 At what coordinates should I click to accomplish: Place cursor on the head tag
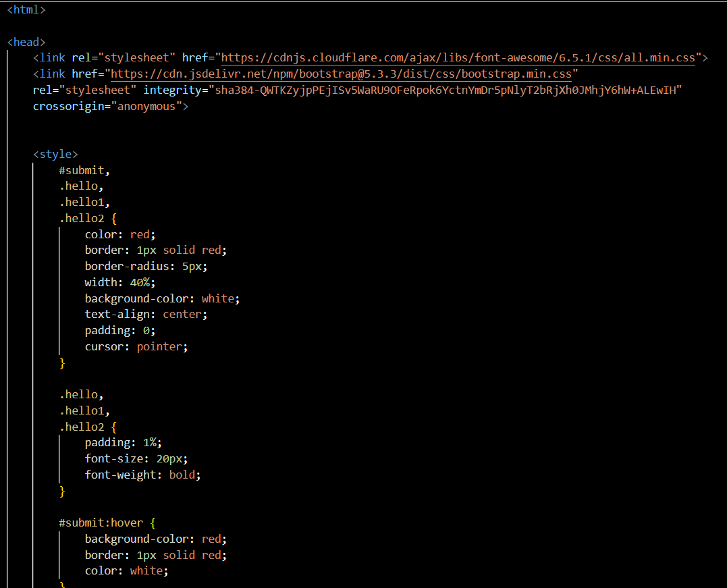(26, 42)
